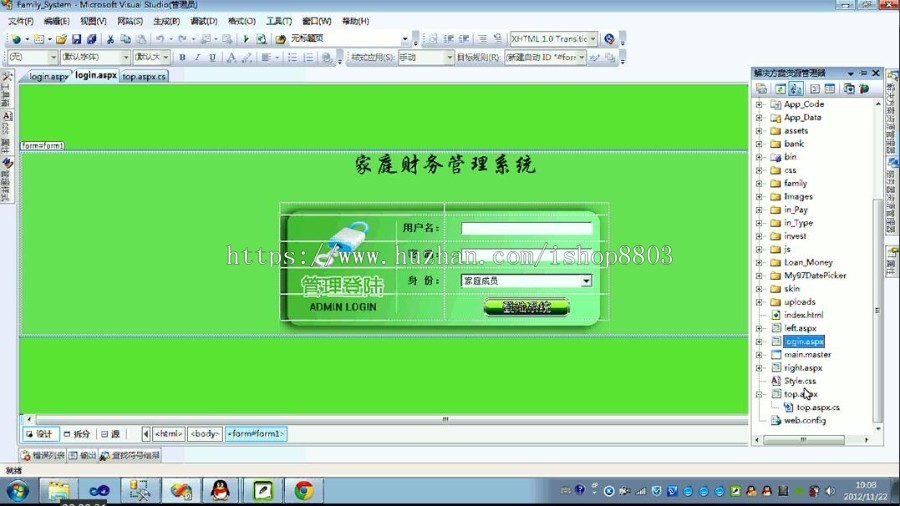Click the ASP.NET Configuration icon in Solution Explorer
Viewport: 900px width, 506px height.
864,89
